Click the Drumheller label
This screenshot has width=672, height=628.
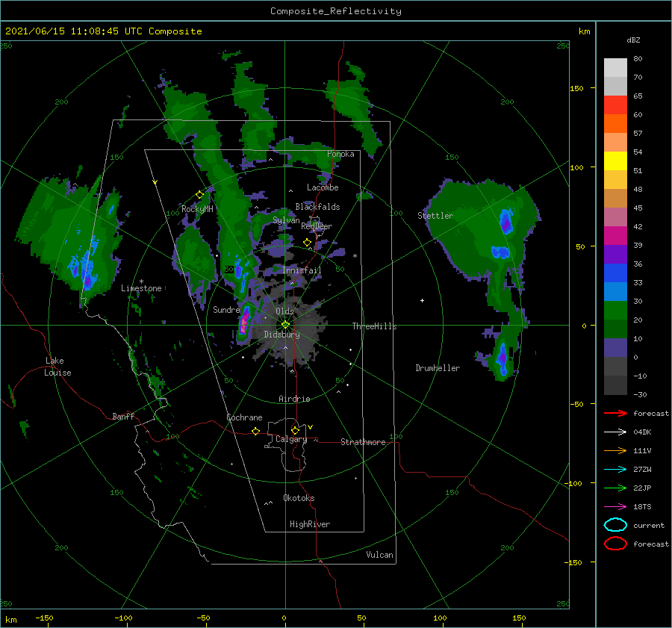(438, 368)
